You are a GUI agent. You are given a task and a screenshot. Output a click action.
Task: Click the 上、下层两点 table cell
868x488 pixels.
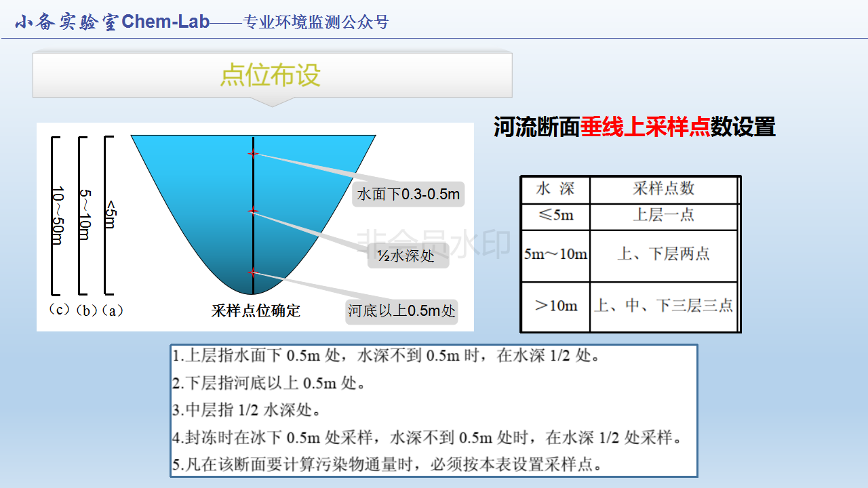[x=663, y=254]
